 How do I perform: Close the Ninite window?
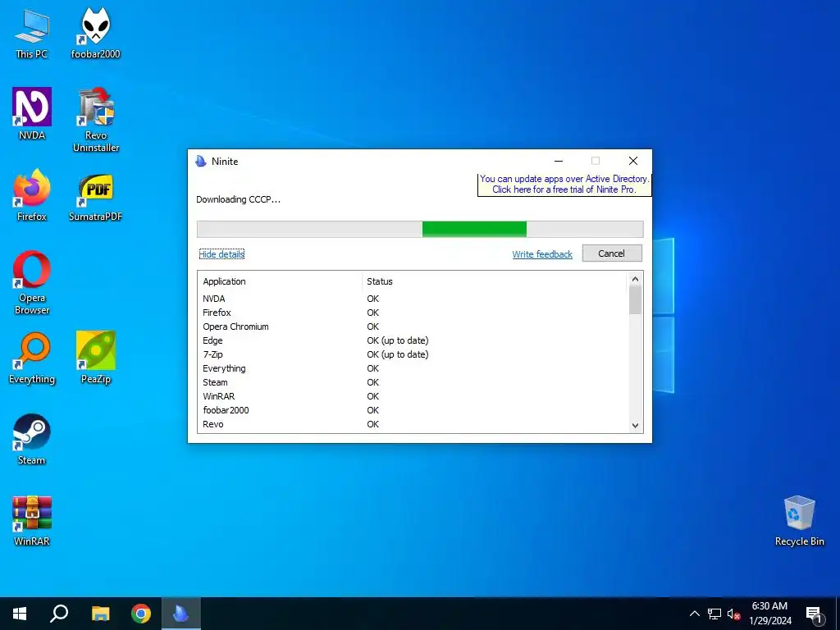coord(632,161)
